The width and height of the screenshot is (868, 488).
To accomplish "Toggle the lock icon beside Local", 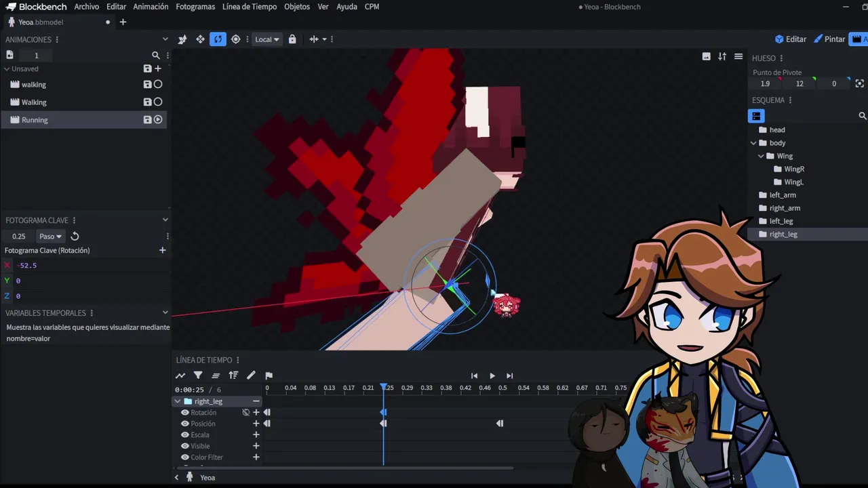I will tap(292, 39).
